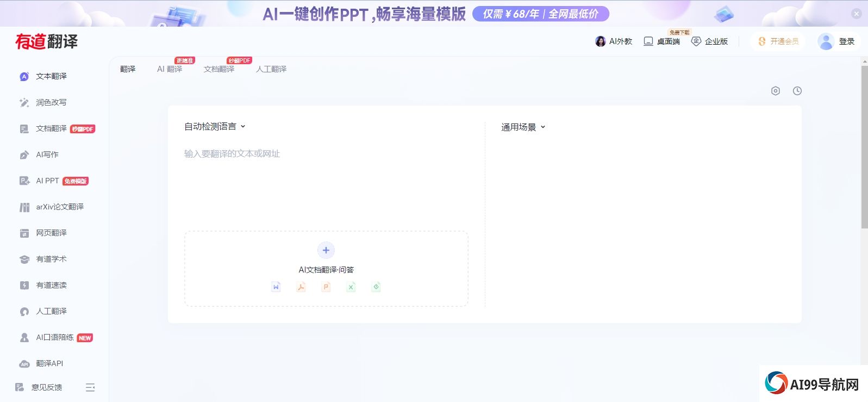Click the 意见反馈 feedback icon
868x402 pixels.
(x=20, y=387)
